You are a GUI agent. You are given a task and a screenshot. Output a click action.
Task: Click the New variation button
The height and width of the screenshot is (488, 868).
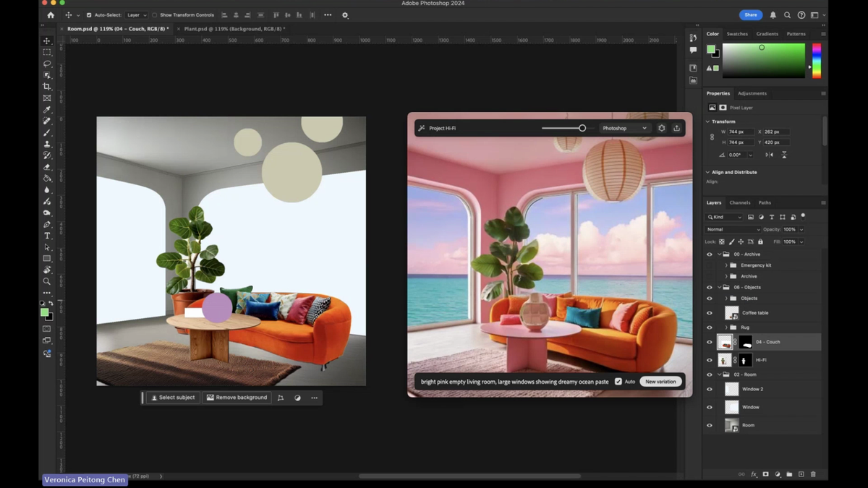660,381
